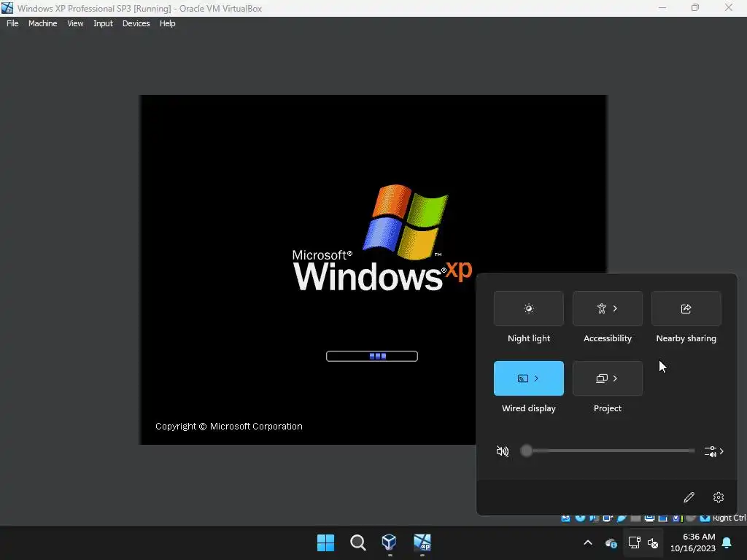747x560 pixels.
Task: Open the sound output selector
Action: (713, 451)
